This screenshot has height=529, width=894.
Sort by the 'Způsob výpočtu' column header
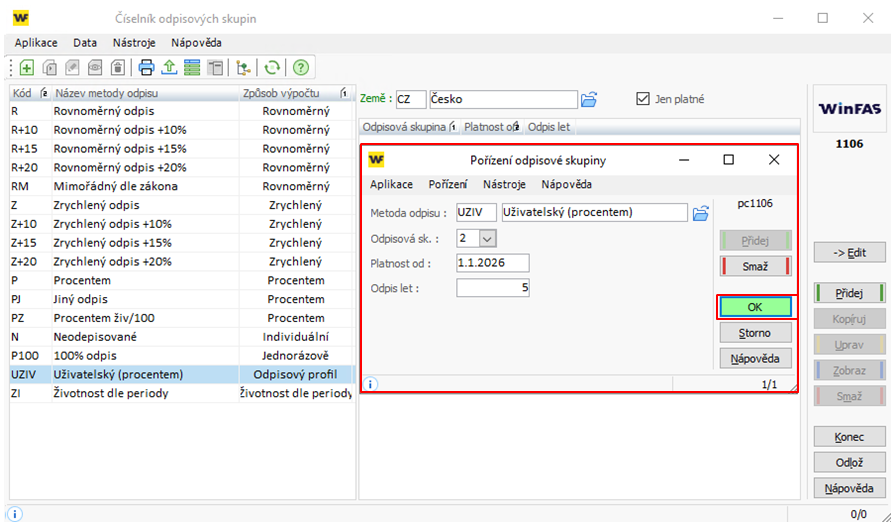click(x=288, y=93)
